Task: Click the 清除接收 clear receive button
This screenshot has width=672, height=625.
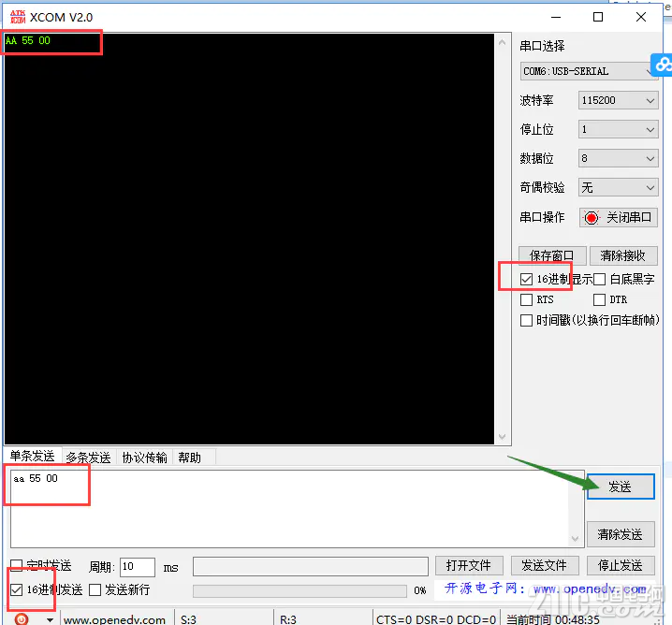Action: click(623, 255)
